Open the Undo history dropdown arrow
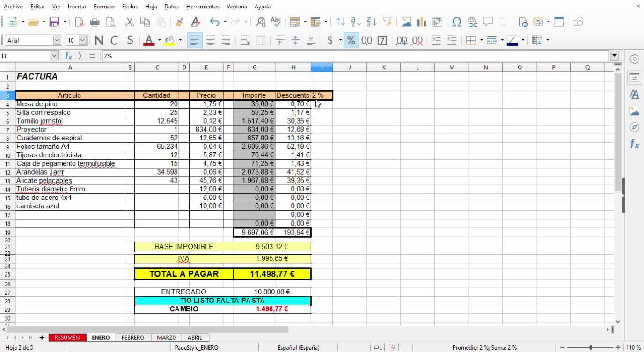This screenshot has width=644, height=352. click(225, 22)
